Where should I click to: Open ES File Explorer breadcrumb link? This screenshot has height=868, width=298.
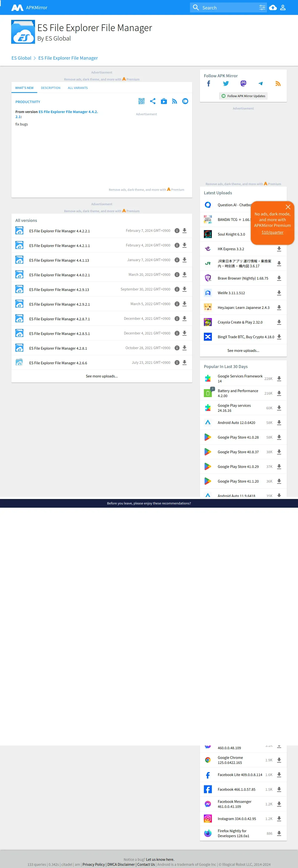(x=68, y=58)
